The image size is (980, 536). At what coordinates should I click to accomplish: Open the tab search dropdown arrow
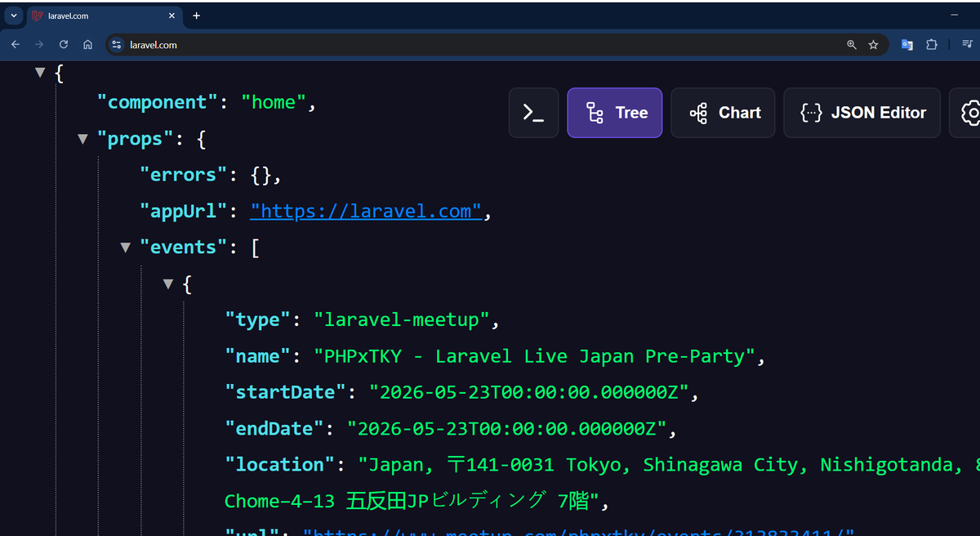coord(14,16)
